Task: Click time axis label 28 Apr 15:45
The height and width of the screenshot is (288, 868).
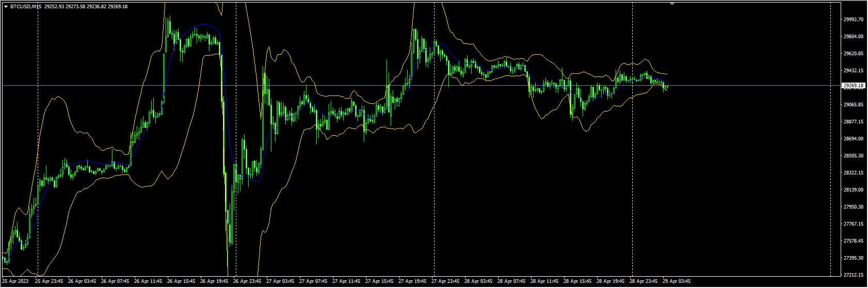Action: coord(578,282)
